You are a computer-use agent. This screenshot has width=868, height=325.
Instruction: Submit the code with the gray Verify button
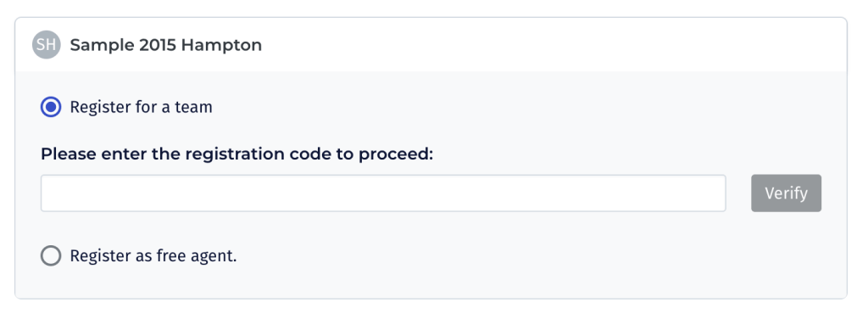pyautogui.click(x=786, y=193)
